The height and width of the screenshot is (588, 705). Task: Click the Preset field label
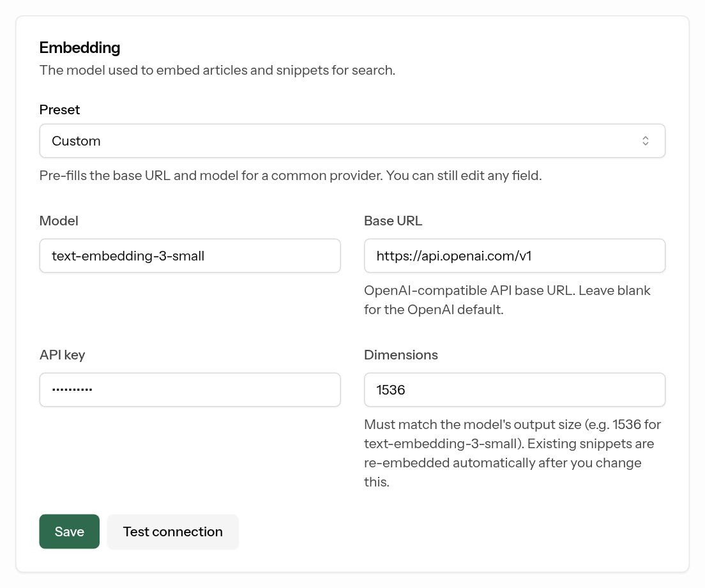click(x=59, y=110)
